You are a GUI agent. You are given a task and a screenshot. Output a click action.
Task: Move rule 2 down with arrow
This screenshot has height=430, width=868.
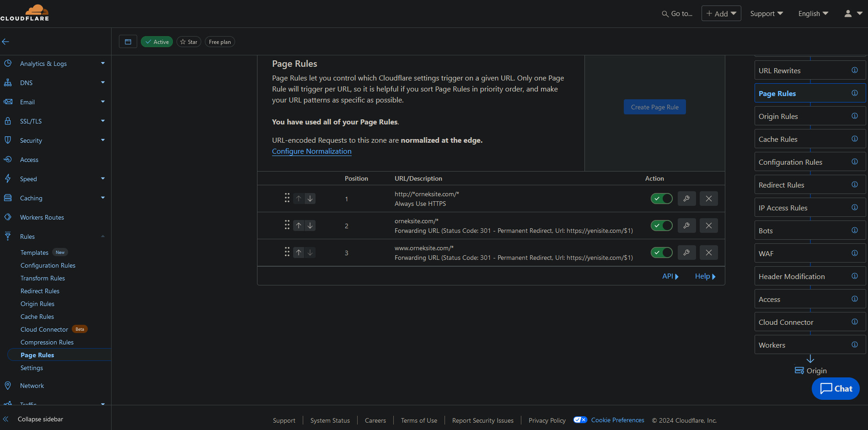[x=310, y=226]
